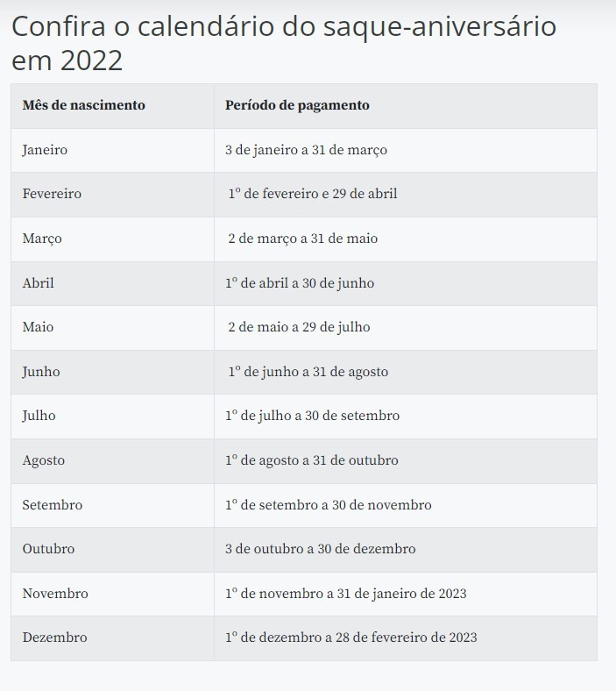Click the "Confira o calendário do saque-aniversário" heading
616x691 pixels.
coord(284,42)
